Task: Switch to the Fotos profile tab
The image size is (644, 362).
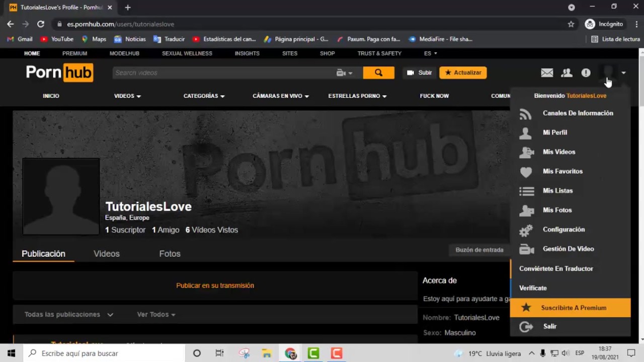Action: [170, 254]
